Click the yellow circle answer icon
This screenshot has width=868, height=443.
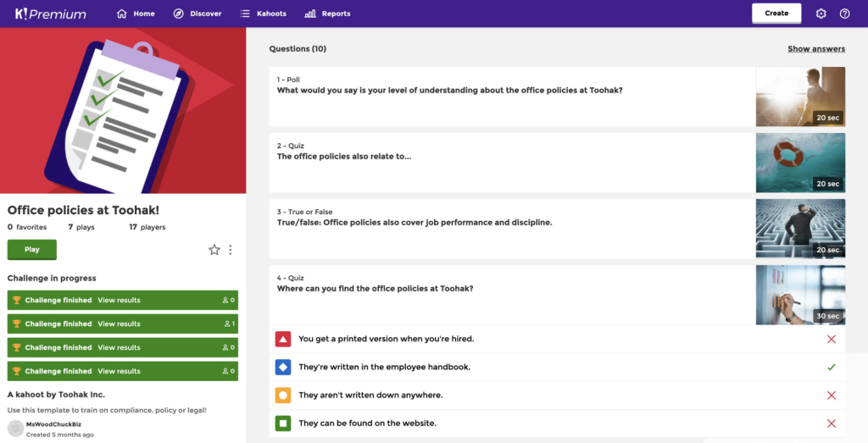[x=283, y=396]
